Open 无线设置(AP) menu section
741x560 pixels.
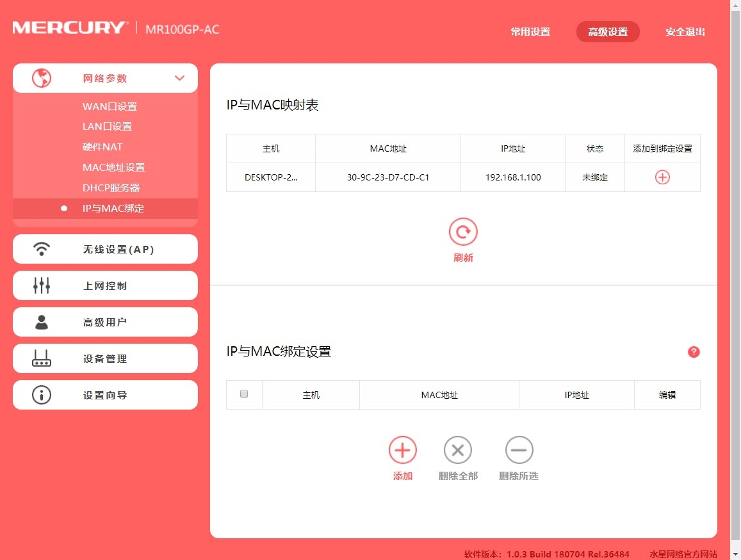[x=105, y=249]
